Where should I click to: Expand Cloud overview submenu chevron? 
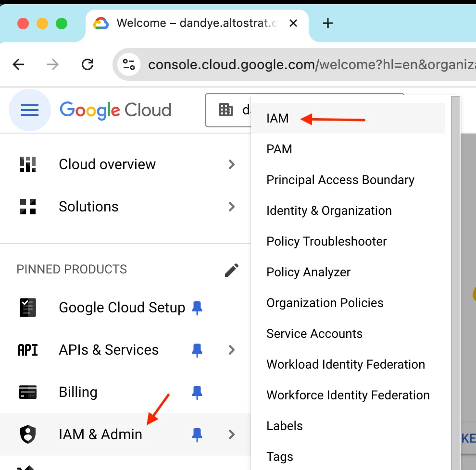(232, 164)
